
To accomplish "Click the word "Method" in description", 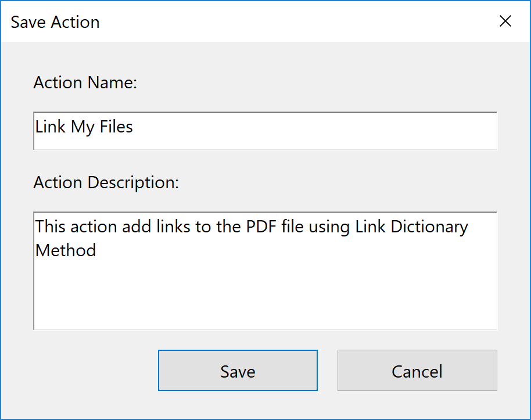I will click(x=66, y=250).
